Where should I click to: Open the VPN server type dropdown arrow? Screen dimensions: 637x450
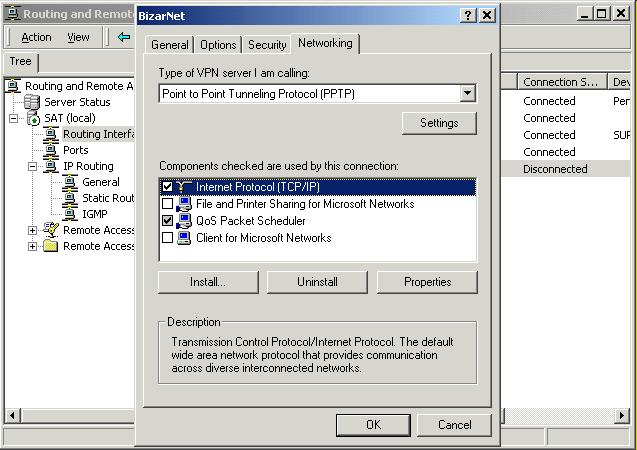tap(468, 94)
